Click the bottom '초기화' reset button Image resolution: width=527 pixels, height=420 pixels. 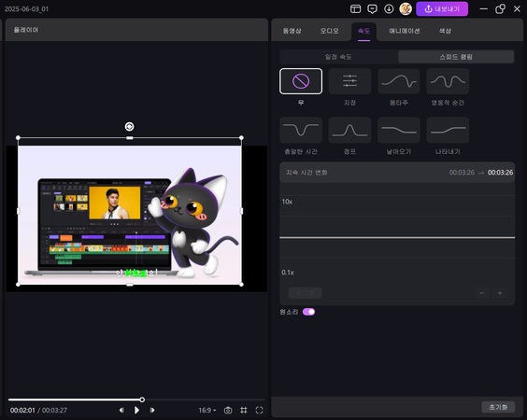point(498,407)
